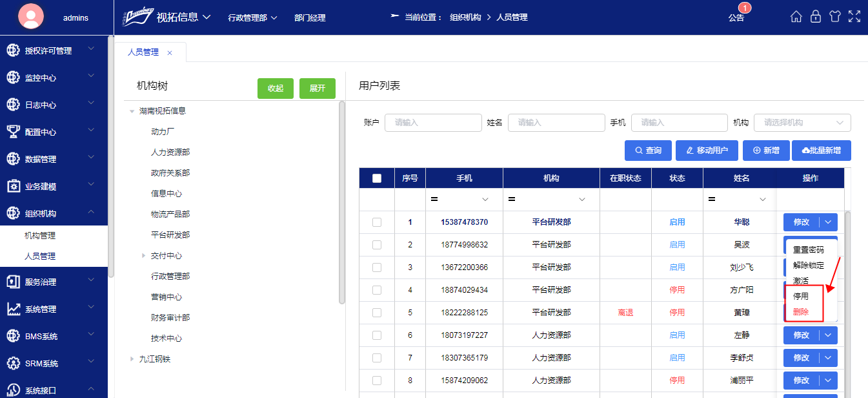The height and width of the screenshot is (398, 868).
Task: Check the row for 方广阳
Action: 377,290
